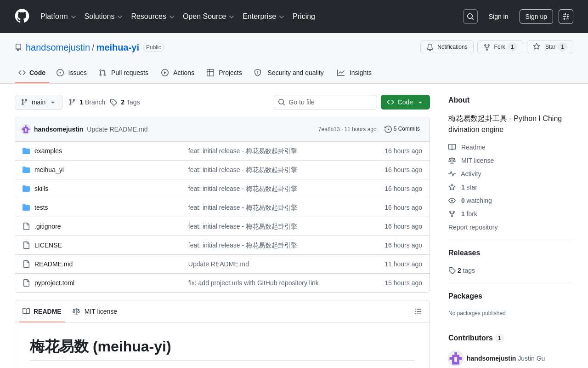Click the fork icon beside 1 fork
Image resolution: width=588 pixels, height=368 pixels.
click(x=452, y=214)
